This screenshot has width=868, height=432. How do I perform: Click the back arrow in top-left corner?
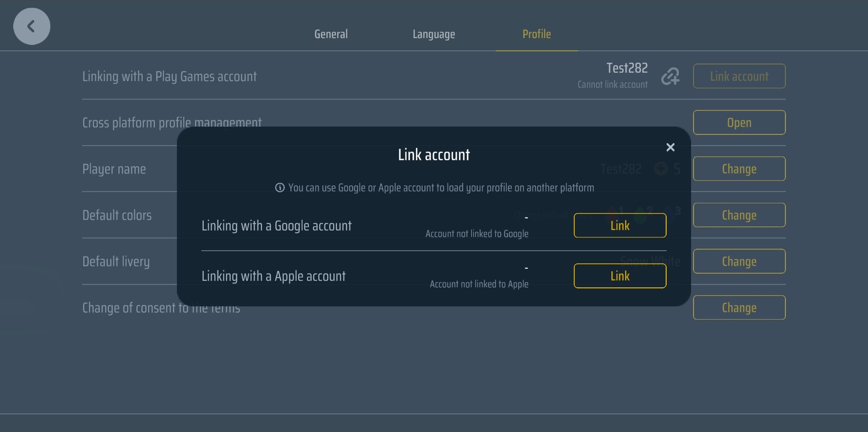point(31,26)
